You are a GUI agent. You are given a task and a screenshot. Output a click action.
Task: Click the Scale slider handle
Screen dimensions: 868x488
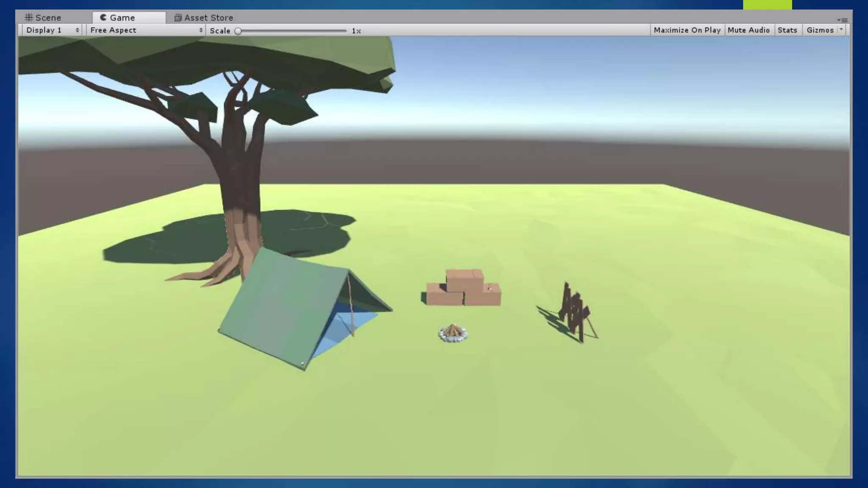[x=238, y=31]
